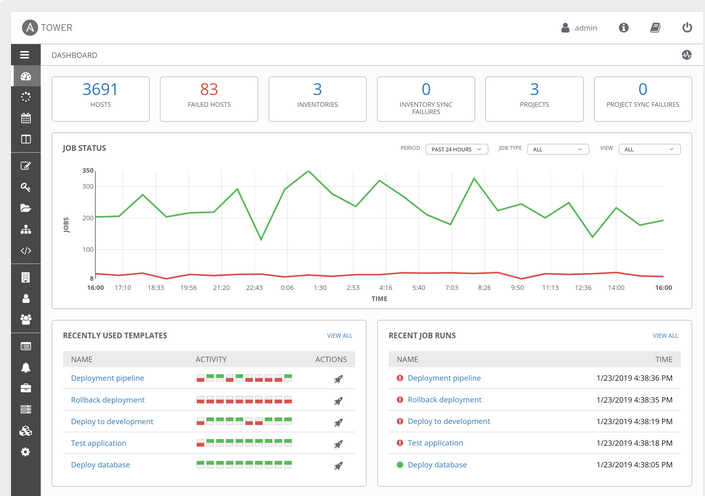Open Schedules calendar icon in sidebar
The width and height of the screenshot is (705, 496).
[x=26, y=118]
